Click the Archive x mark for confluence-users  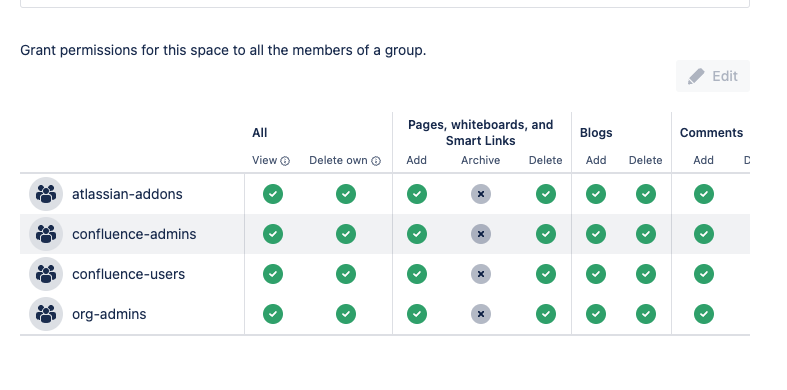pos(481,274)
